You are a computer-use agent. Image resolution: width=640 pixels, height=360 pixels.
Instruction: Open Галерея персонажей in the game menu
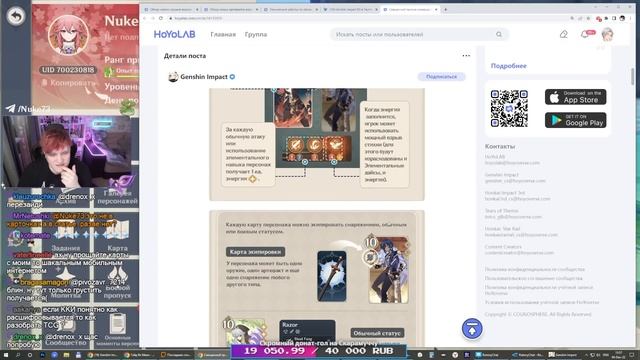click(118, 197)
